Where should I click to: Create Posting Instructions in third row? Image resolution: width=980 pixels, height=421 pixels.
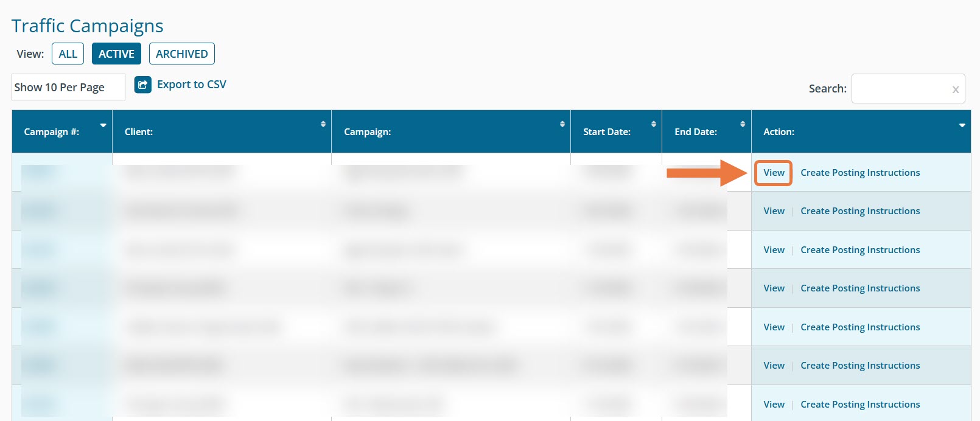point(859,250)
